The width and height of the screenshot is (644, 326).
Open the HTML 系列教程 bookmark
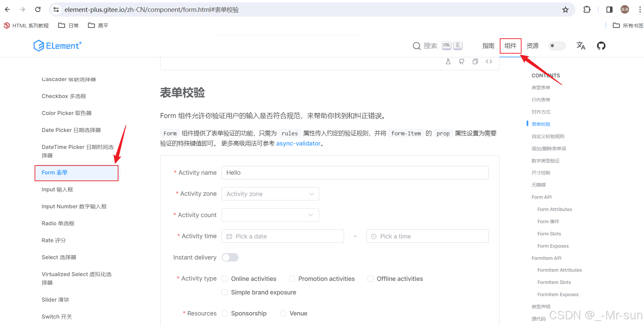(26, 25)
